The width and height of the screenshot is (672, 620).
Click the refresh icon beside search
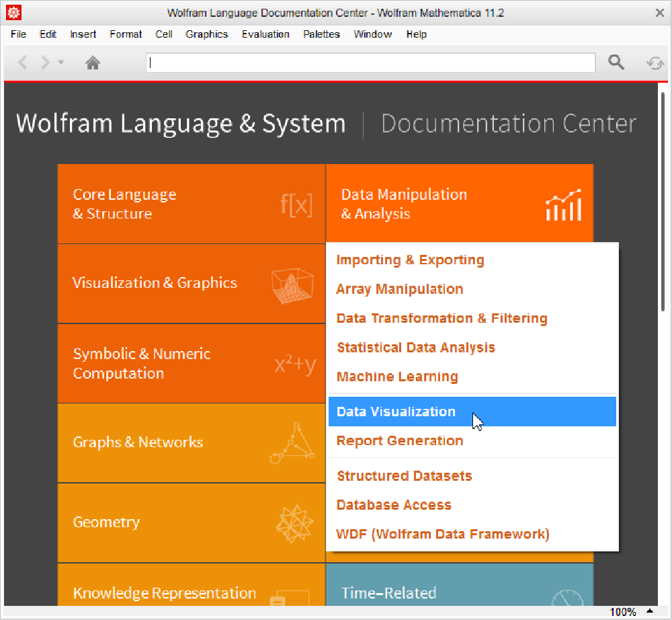tap(655, 63)
